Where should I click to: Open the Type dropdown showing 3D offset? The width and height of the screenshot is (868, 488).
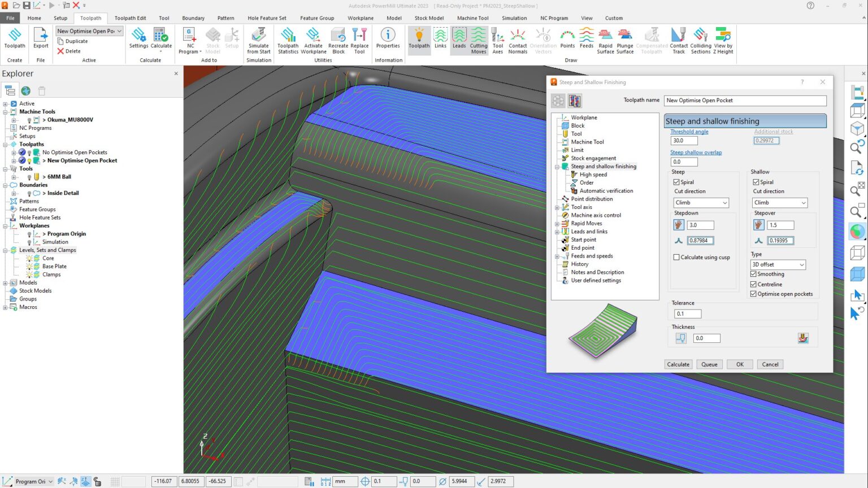pyautogui.click(x=778, y=264)
